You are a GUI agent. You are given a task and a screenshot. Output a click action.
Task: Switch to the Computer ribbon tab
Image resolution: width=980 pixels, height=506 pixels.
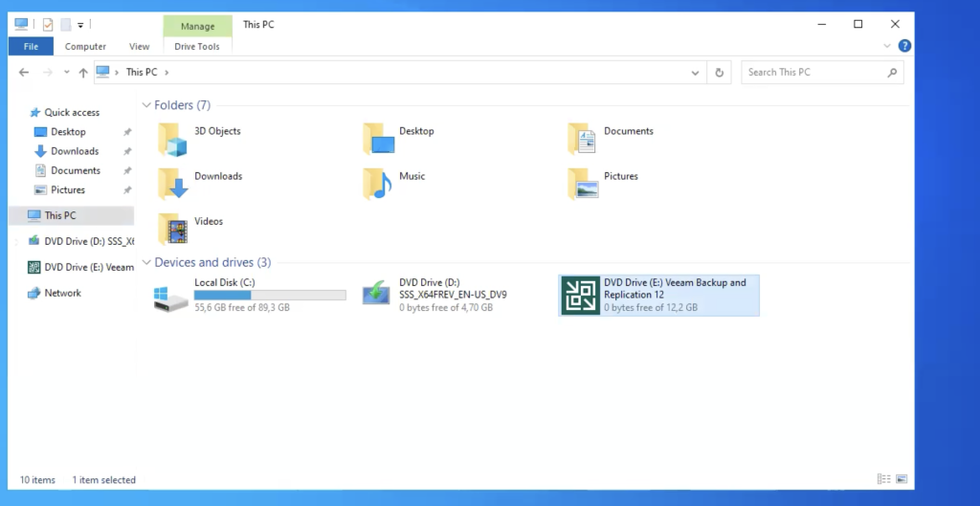tap(85, 46)
